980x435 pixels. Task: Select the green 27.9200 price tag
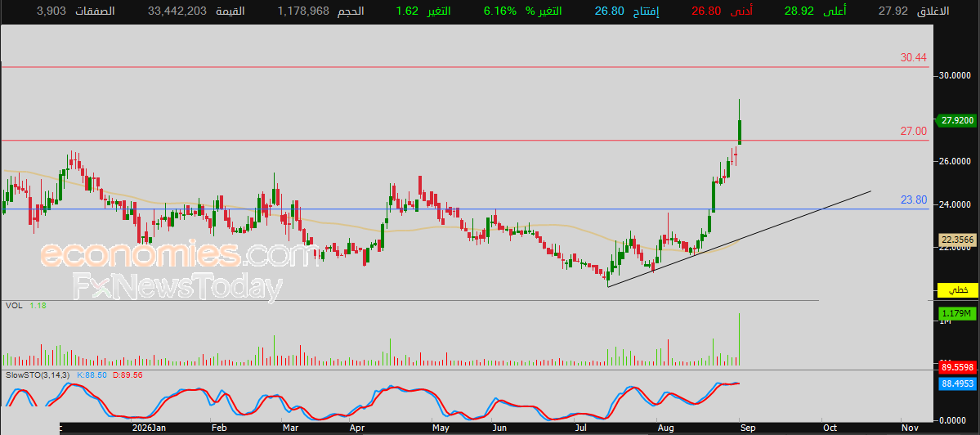pos(955,120)
